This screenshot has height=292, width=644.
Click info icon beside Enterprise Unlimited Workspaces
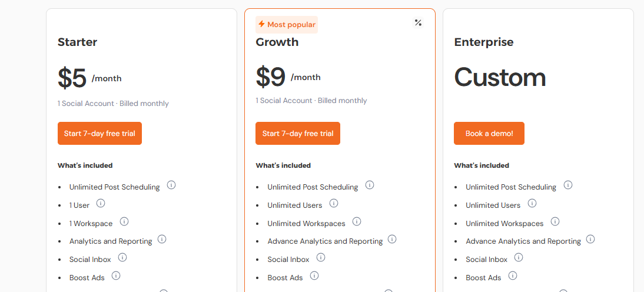tap(555, 221)
